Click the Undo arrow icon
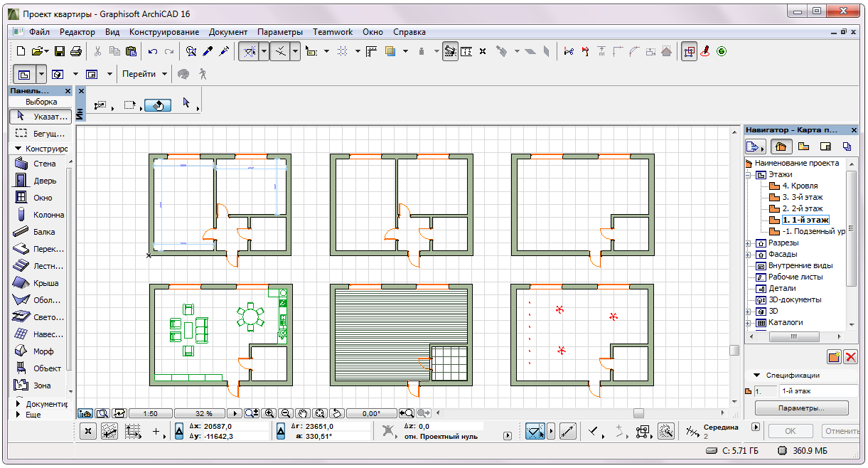 (x=152, y=51)
